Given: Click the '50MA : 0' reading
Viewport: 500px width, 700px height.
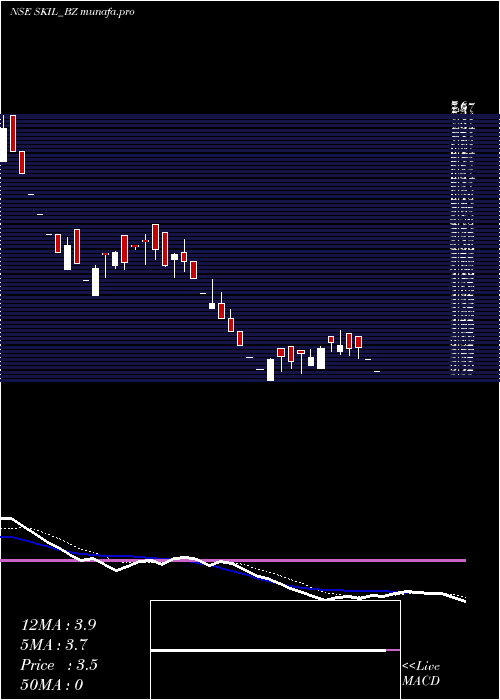Looking at the screenshot, I should [52, 685].
